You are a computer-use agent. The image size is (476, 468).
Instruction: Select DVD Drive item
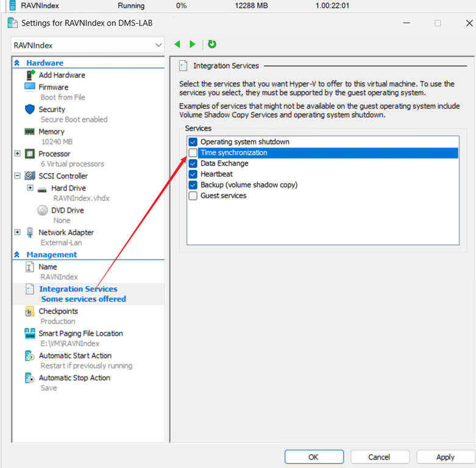tap(68, 210)
